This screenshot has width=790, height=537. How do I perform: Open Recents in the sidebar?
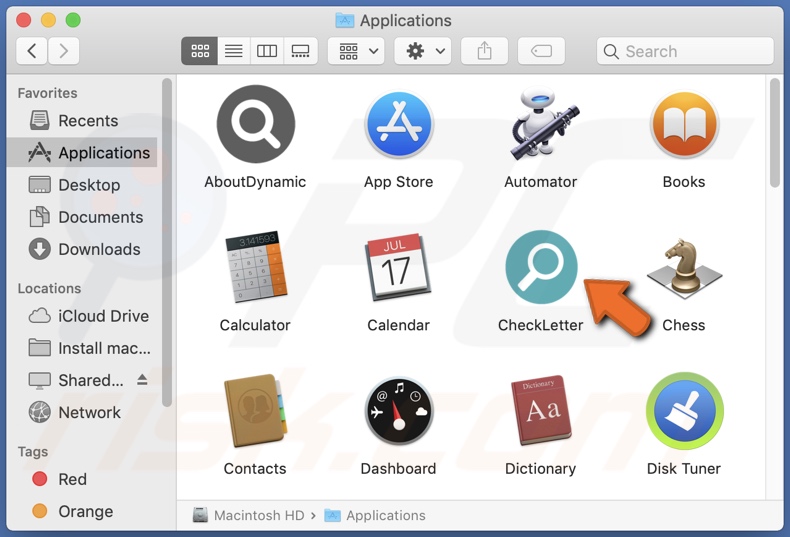click(82, 121)
